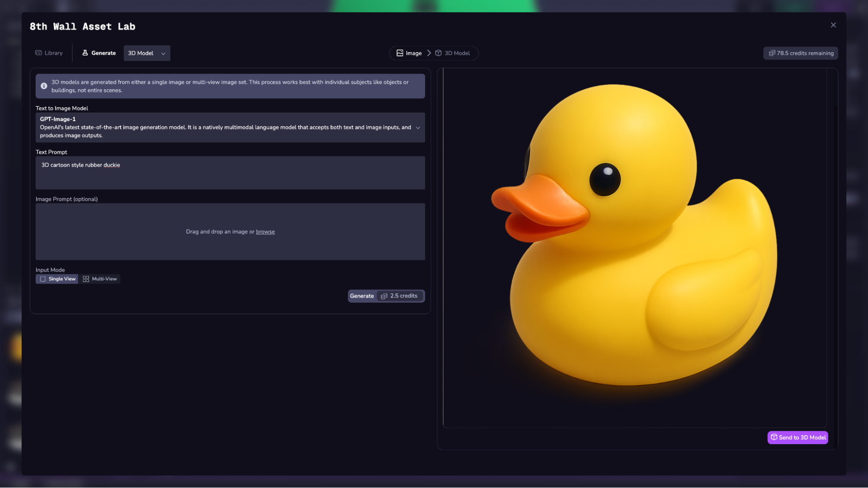Click the 3D Model cube icon in breadcrumb
The width and height of the screenshot is (868, 488).
438,53
